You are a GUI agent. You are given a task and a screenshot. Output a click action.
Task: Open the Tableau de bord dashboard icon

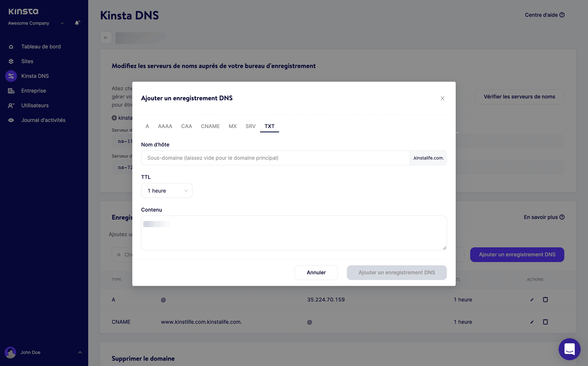(11, 46)
